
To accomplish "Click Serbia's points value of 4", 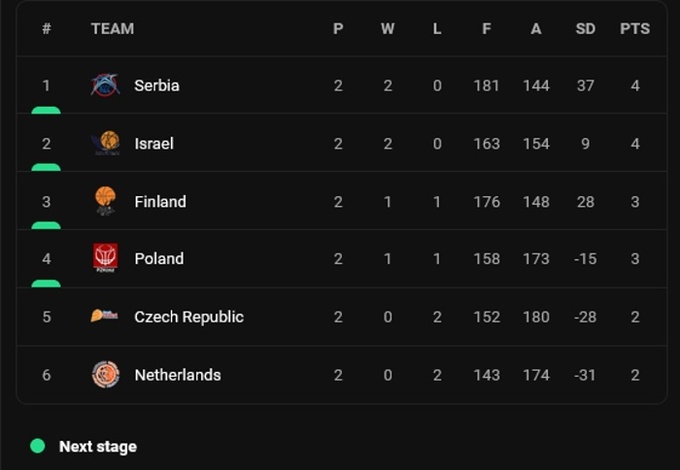I will (x=634, y=86).
